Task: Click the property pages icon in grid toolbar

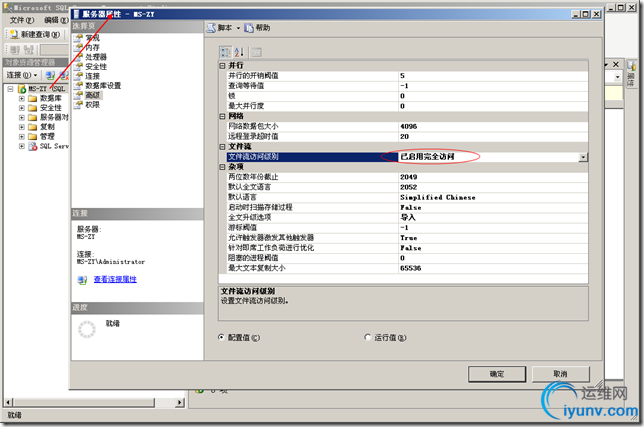Action: coord(256,52)
